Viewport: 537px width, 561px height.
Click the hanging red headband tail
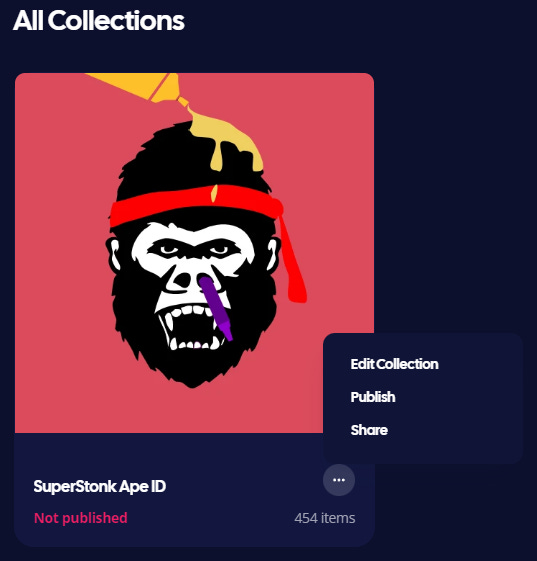coord(293,261)
